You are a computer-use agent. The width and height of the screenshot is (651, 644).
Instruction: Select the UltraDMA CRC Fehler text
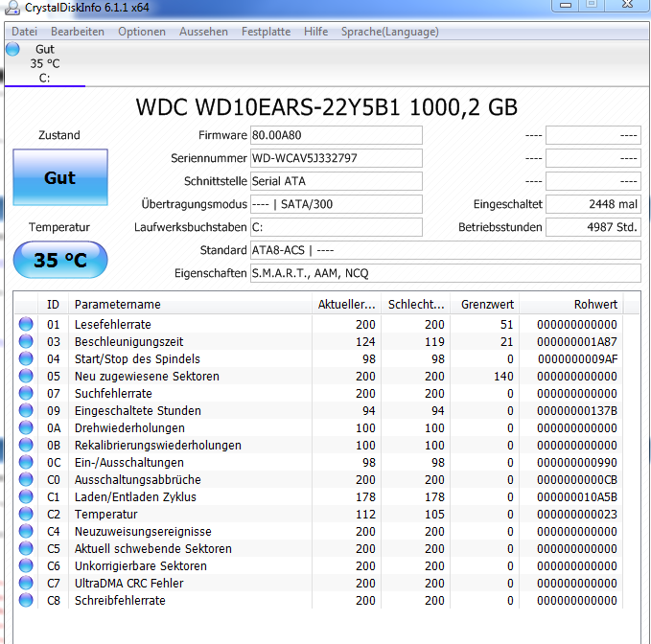[x=128, y=583]
